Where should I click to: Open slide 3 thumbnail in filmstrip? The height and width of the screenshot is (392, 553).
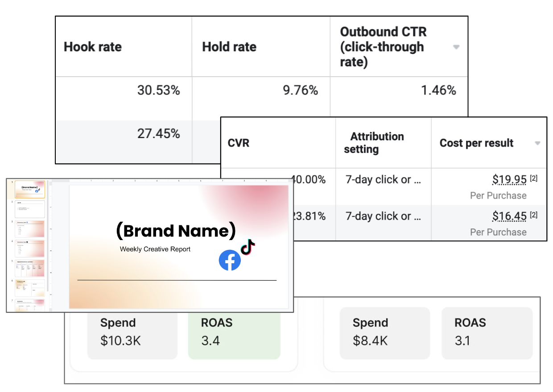30,229
